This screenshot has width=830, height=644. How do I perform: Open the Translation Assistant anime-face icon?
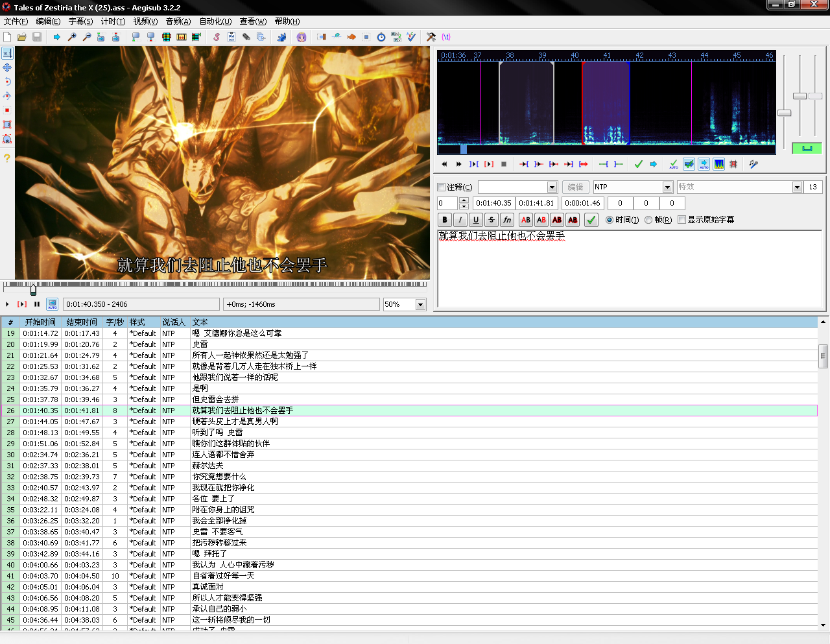tap(302, 37)
